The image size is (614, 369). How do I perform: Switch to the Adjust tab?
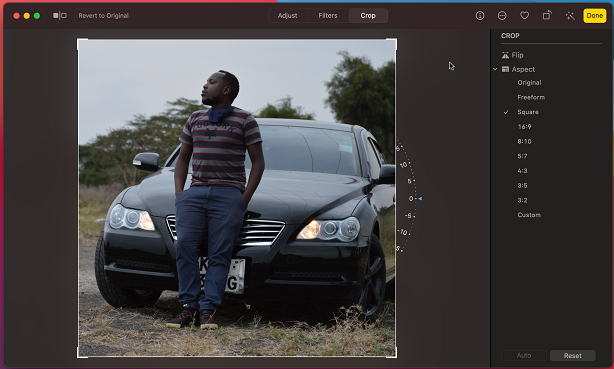coord(287,16)
